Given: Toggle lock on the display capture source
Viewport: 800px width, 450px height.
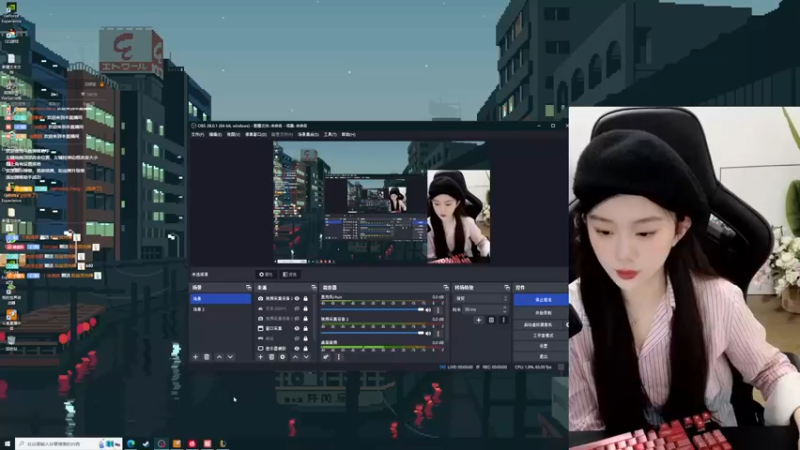Looking at the screenshot, I should (x=306, y=348).
